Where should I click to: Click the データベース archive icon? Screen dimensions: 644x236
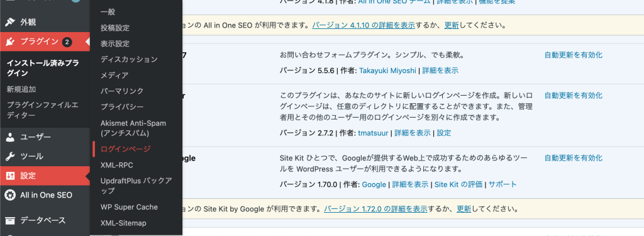(10, 220)
